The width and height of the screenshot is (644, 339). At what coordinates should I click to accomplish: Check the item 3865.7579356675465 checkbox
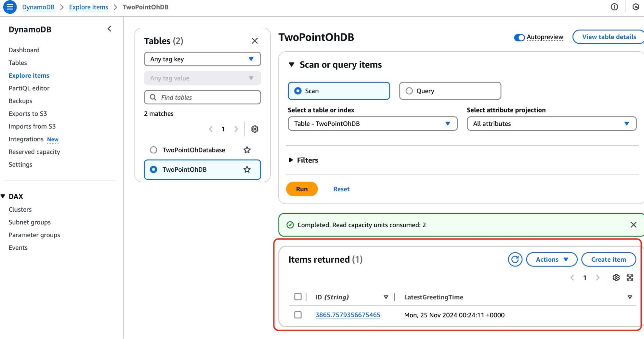pos(298,315)
